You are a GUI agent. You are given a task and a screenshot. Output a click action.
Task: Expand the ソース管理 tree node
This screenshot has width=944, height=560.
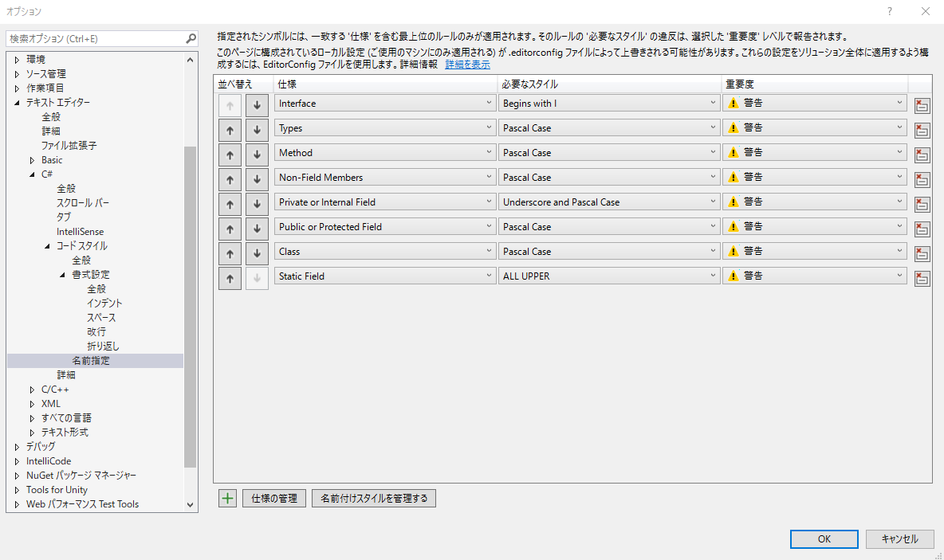point(17,74)
